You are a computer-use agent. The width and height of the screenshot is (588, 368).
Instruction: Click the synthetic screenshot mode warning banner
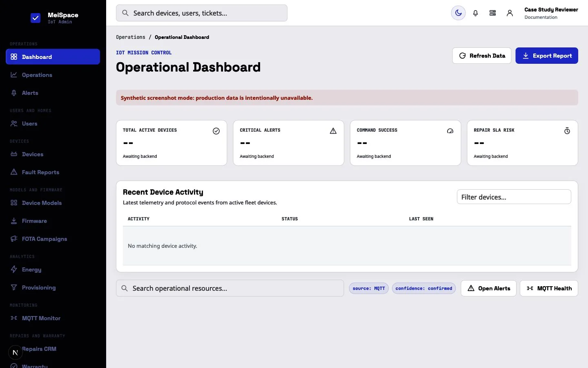[347, 98]
